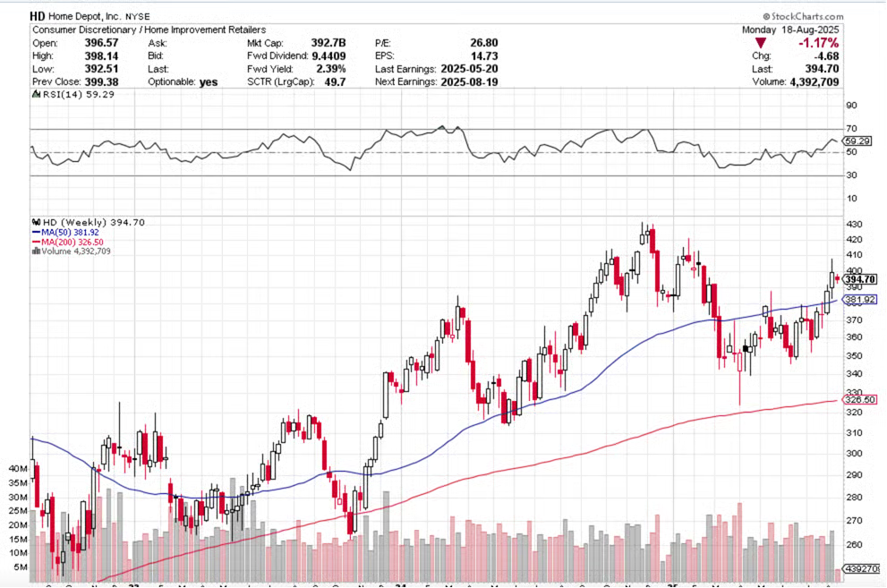Click the Last Earnings date 2025-05-20

469,69
